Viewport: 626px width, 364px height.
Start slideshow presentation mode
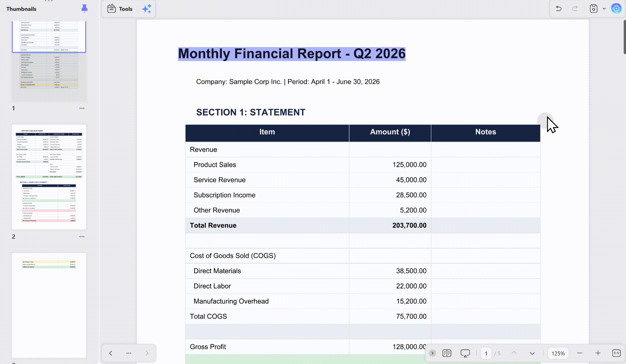click(465, 353)
